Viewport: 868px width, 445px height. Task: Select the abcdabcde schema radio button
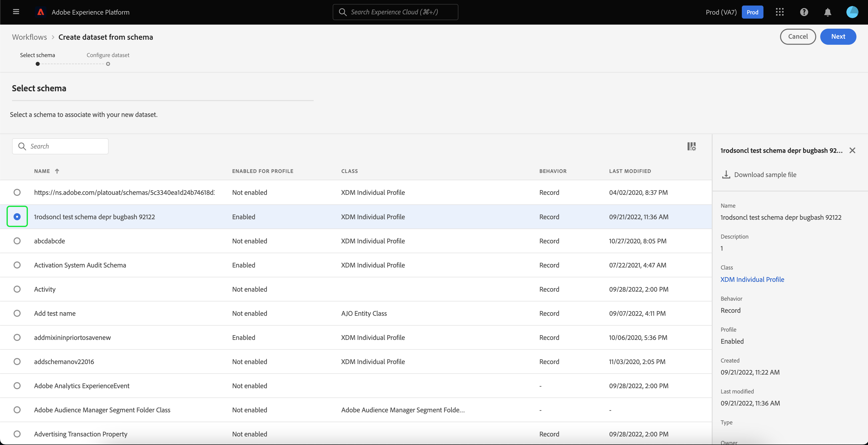pos(17,241)
